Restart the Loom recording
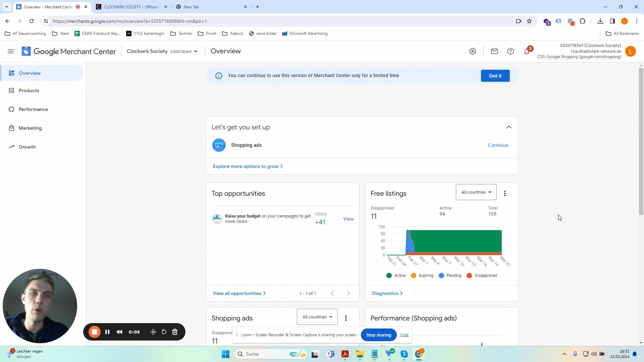The image size is (644, 362). click(x=164, y=332)
